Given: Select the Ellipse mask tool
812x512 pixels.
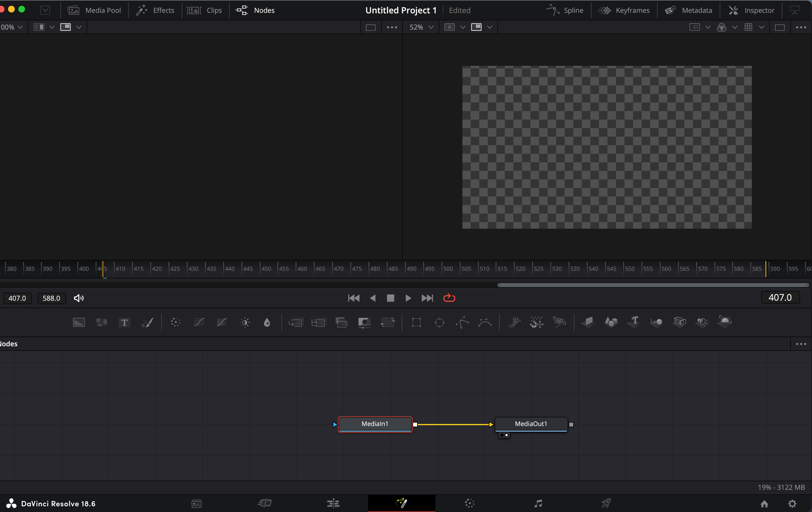Looking at the screenshot, I should click(440, 323).
